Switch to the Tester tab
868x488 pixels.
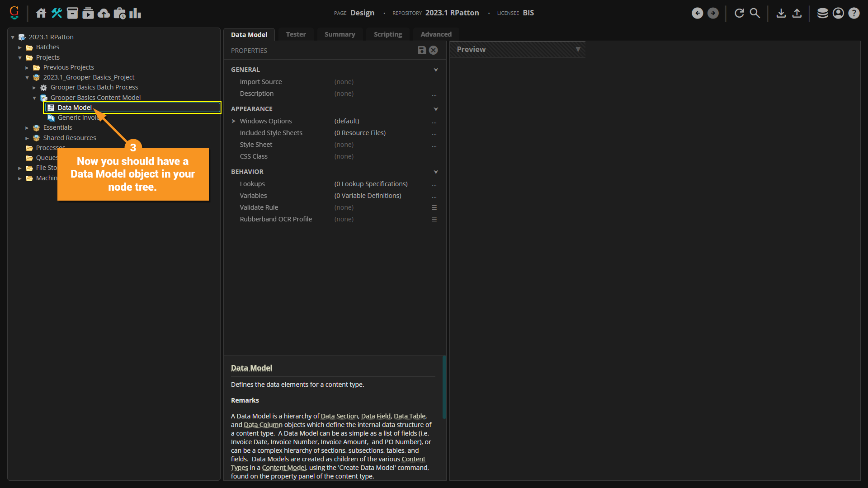(296, 34)
